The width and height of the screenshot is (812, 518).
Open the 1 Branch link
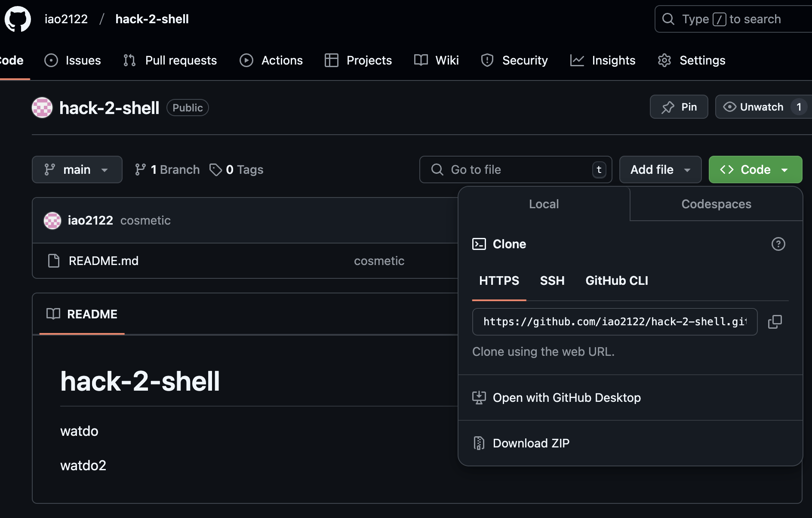coord(167,170)
